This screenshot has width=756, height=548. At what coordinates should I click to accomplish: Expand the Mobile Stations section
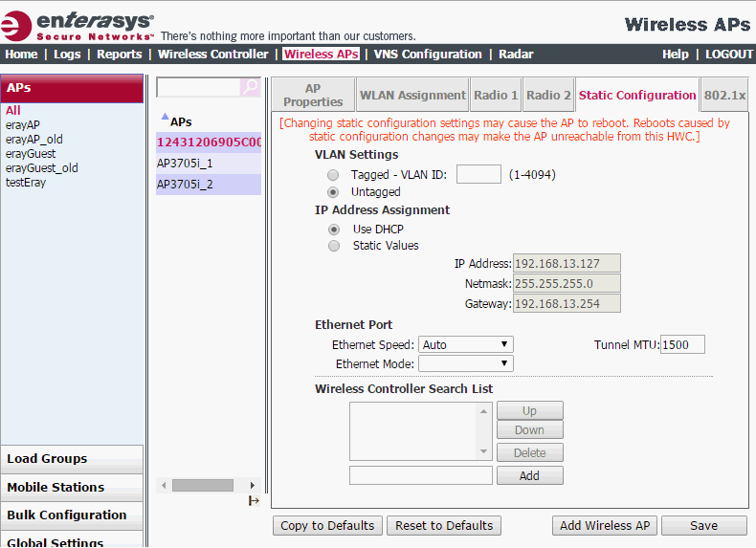click(x=73, y=488)
